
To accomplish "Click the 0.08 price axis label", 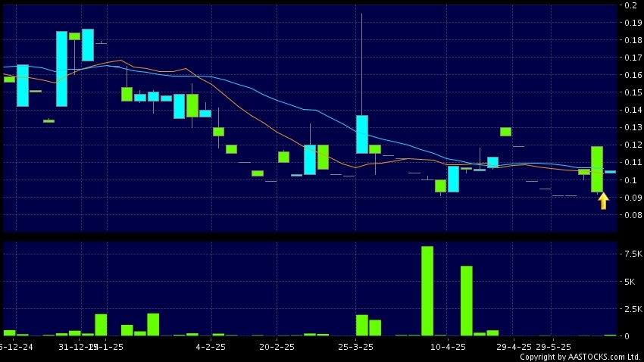I will (x=633, y=215).
